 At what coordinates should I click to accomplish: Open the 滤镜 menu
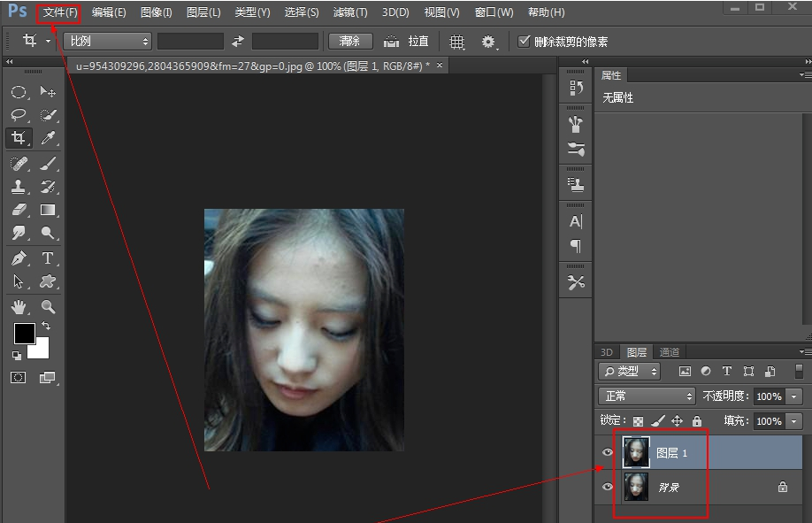click(x=349, y=12)
